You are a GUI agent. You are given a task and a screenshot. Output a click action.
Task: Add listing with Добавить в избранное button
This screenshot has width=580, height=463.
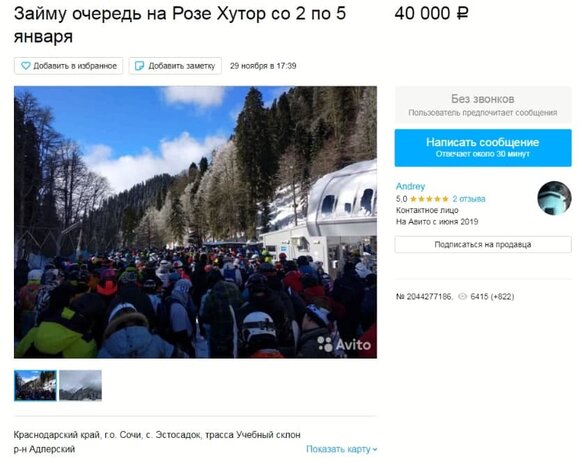tap(68, 66)
